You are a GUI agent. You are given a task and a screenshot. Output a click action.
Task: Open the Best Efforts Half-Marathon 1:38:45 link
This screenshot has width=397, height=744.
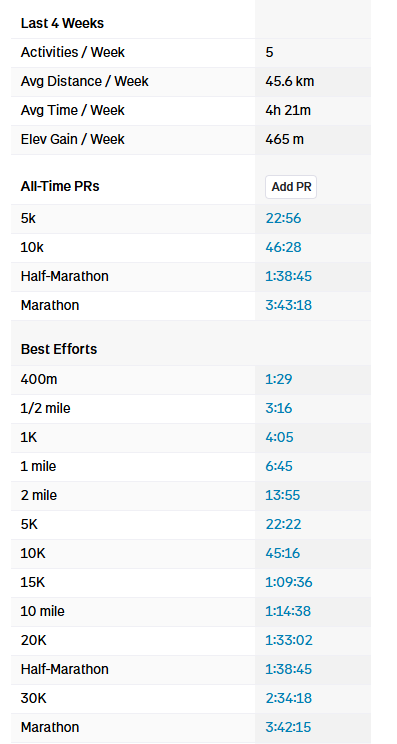pos(288,670)
